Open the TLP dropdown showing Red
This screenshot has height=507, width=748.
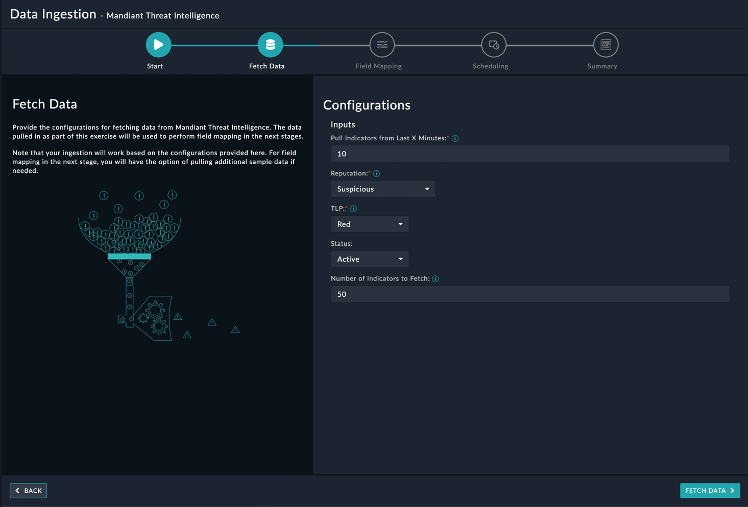(369, 224)
